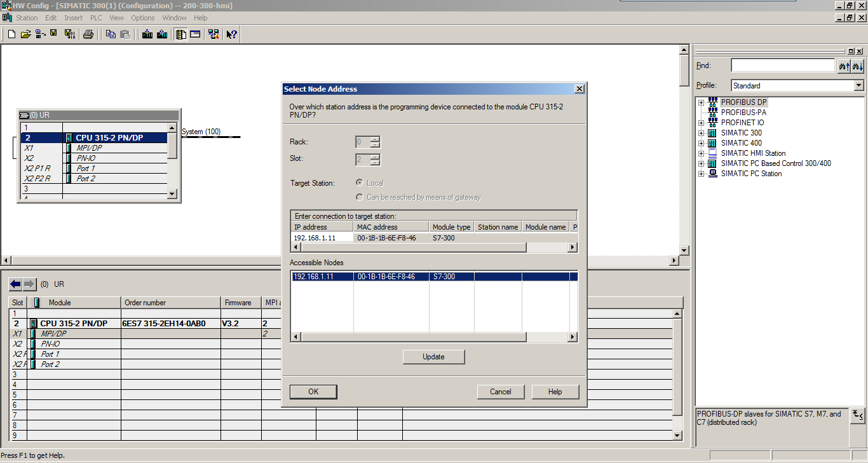The image size is (868, 463).
Task: Click the catalog info pane toggle icon
Action: [858, 415]
